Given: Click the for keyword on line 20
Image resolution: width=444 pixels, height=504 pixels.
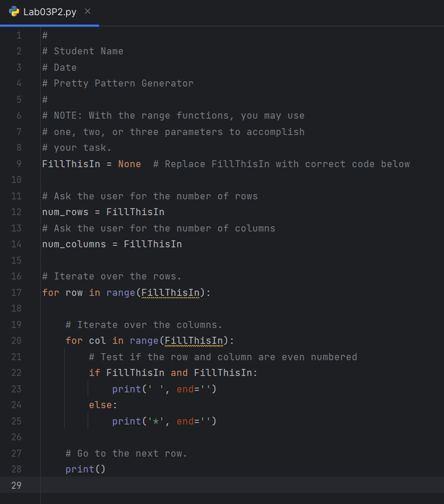Looking at the screenshot, I should [x=74, y=340].
